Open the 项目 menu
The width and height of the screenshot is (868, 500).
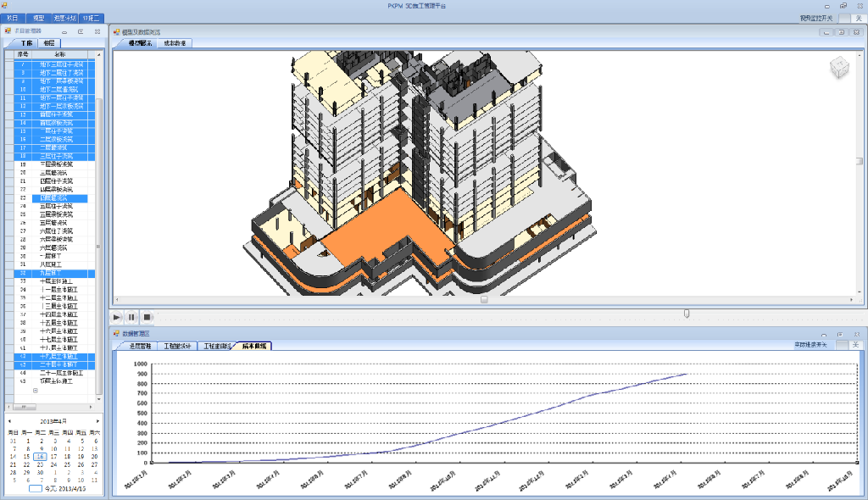click(x=12, y=19)
